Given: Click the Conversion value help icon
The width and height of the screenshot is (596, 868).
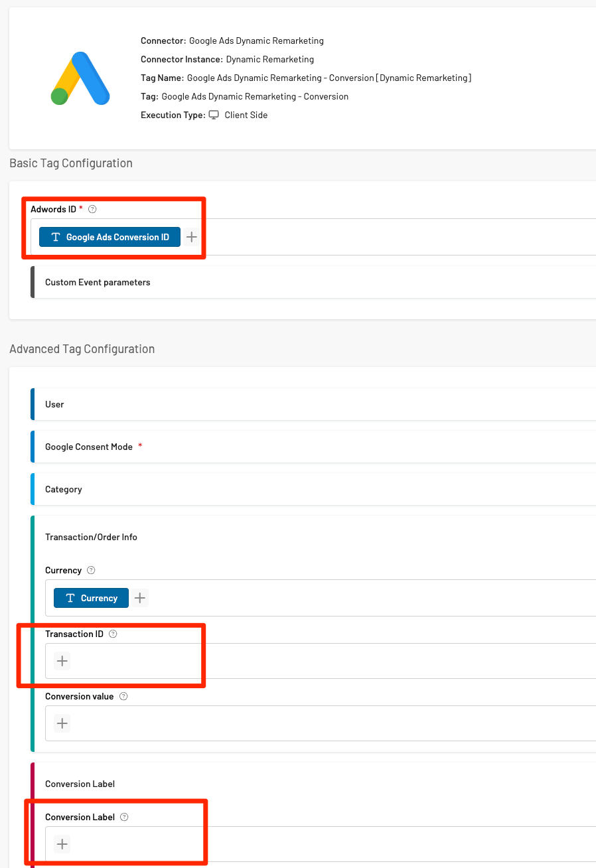Looking at the screenshot, I should point(123,696).
